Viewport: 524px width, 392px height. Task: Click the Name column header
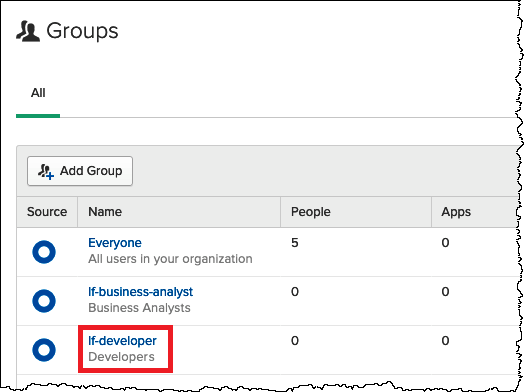105,212
